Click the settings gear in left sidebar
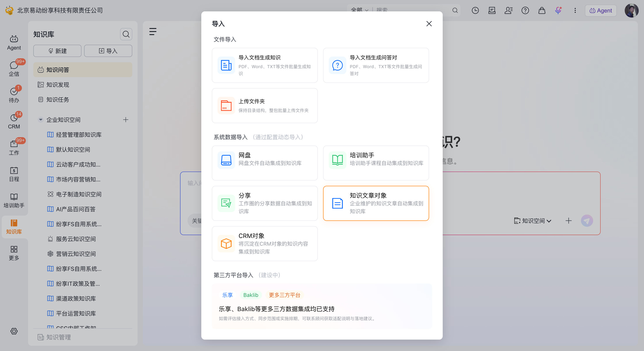 [14, 331]
